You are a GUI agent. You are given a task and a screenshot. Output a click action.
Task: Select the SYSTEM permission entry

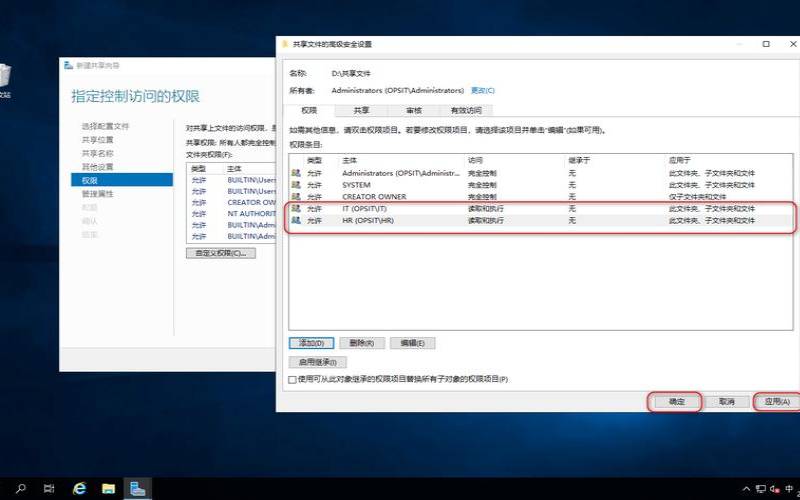pyautogui.click(x=541, y=185)
